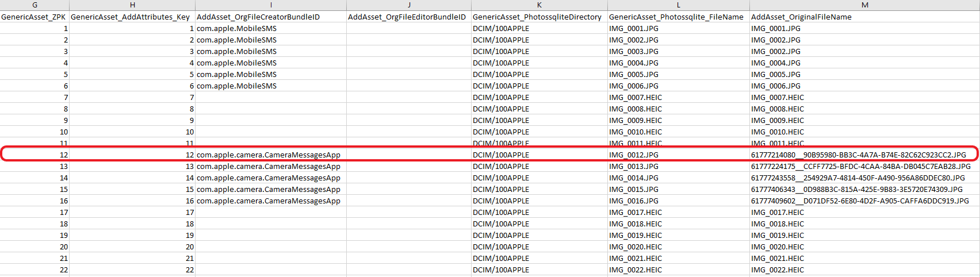Select column L header
Screen dimensions: 980x277
pos(679,5)
